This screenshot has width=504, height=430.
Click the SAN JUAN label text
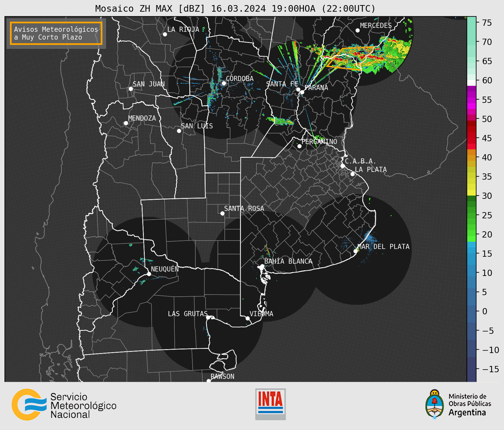click(x=148, y=84)
